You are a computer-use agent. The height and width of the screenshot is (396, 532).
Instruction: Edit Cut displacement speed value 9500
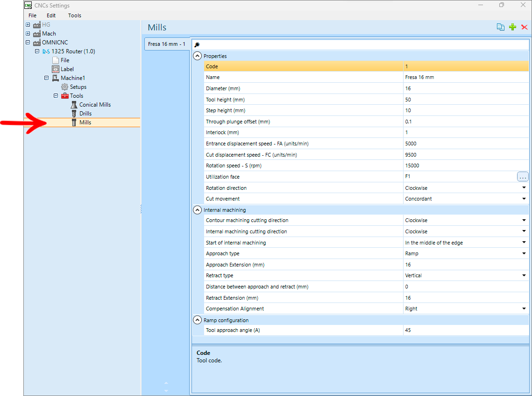pos(466,155)
